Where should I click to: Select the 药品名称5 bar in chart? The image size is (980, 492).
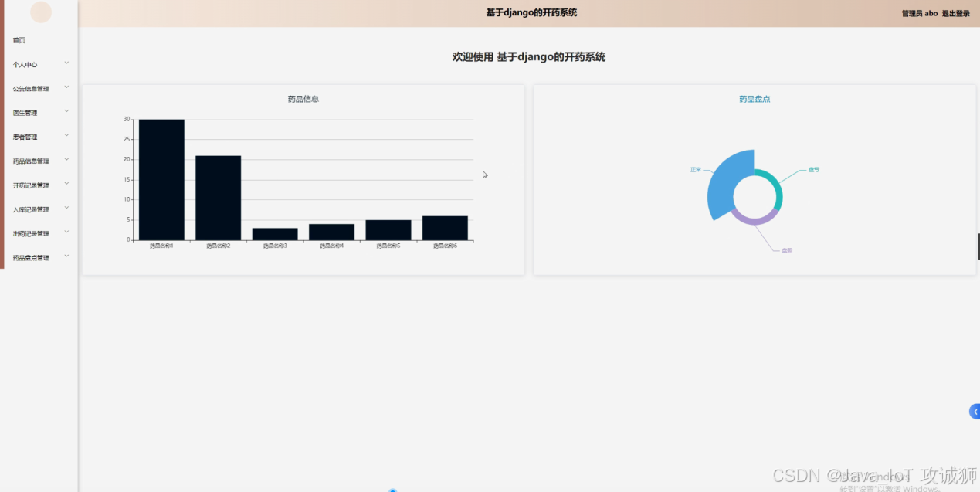(388, 230)
